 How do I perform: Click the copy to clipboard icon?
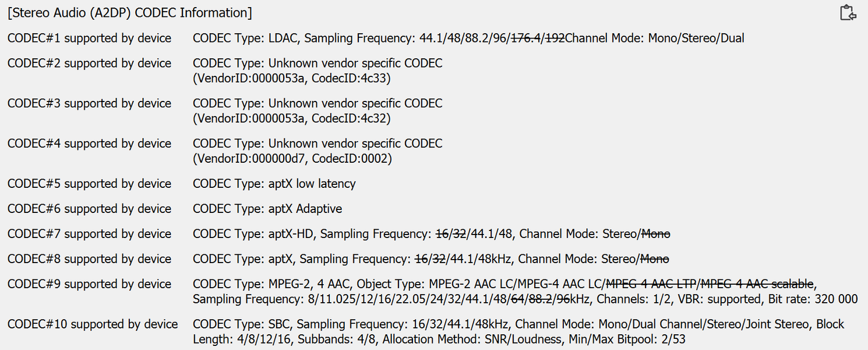(x=848, y=13)
